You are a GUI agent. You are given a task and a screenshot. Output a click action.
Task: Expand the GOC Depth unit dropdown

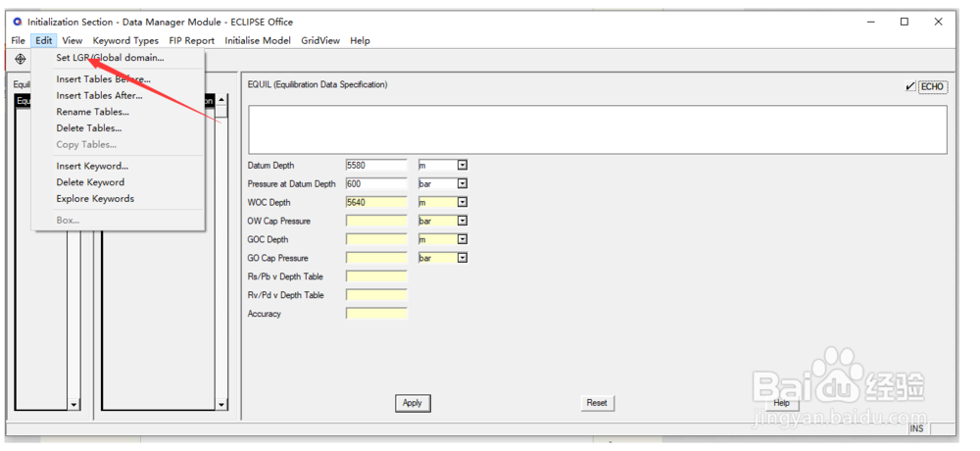463,239
